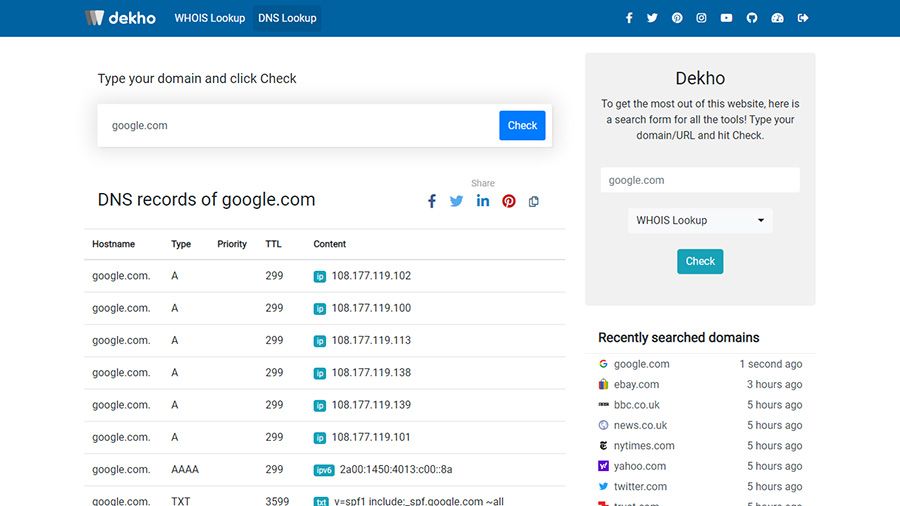Open google.com in recently searched domains
Viewport: 900px width, 506px height.
click(x=641, y=364)
